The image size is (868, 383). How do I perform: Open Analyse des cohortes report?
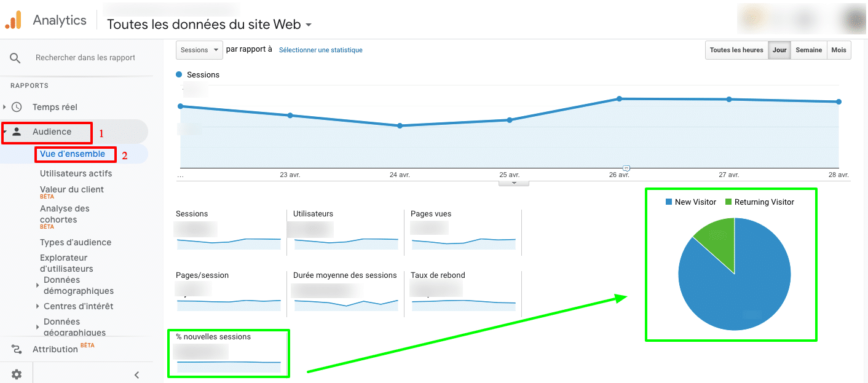[65, 214]
